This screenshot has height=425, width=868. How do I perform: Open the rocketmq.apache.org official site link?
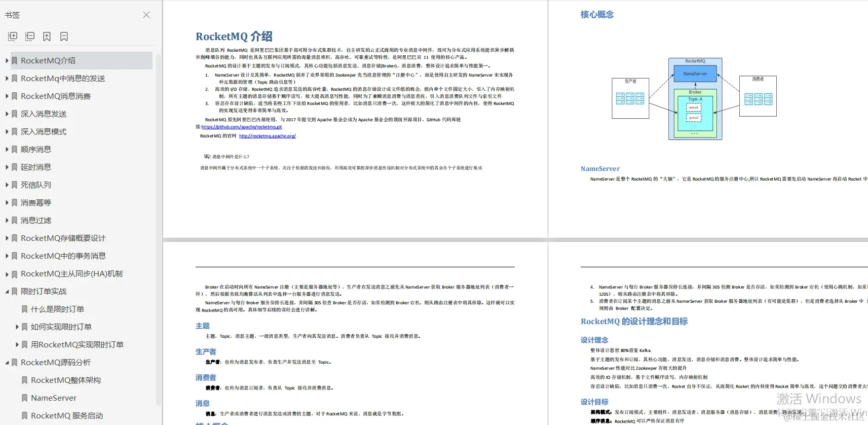point(268,136)
